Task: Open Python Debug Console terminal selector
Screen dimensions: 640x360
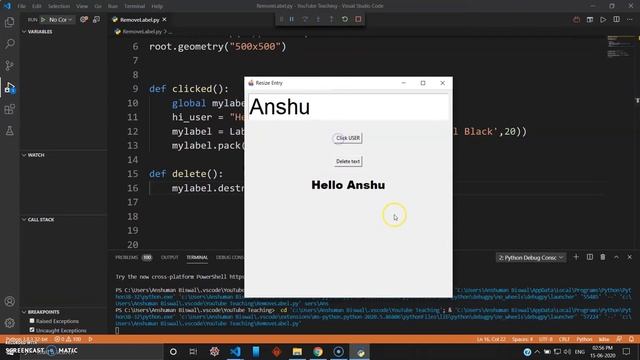Action: pos(531,258)
